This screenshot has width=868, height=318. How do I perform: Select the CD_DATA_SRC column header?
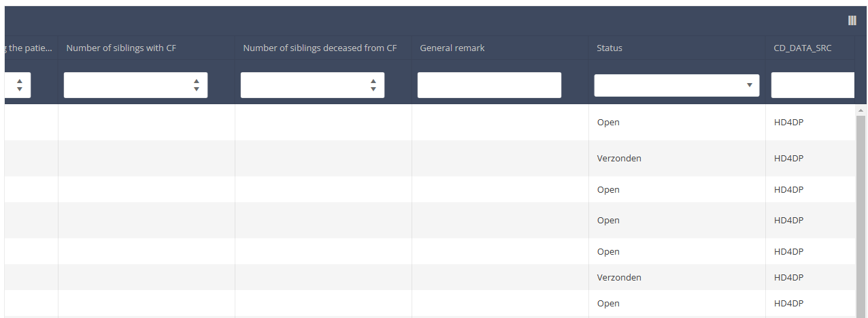coord(802,48)
